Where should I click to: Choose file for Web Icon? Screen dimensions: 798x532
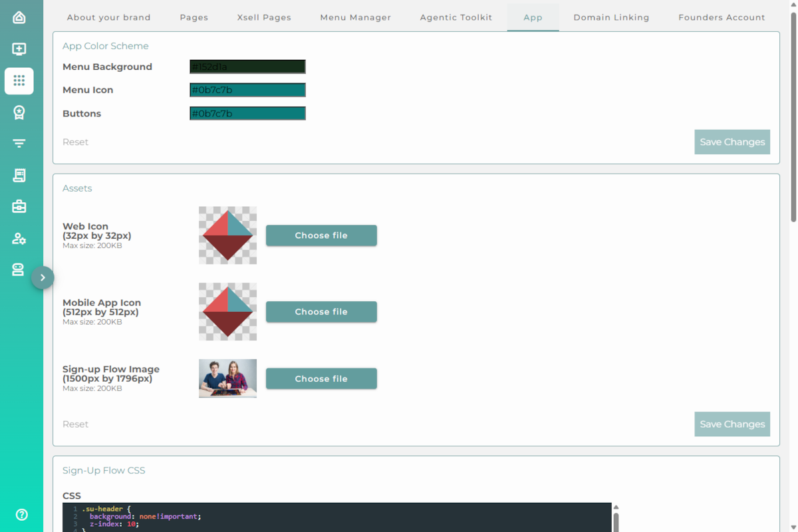pyautogui.click(x=321, y=235)
